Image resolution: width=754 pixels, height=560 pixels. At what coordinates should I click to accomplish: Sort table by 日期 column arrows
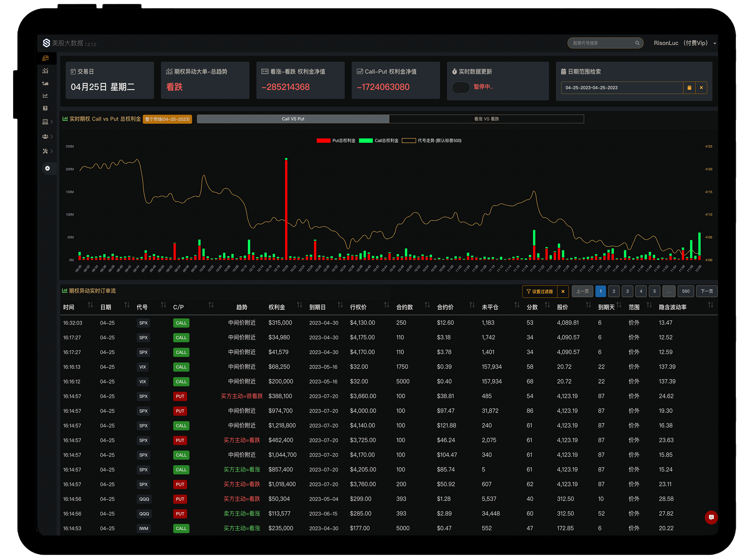point(127,305)
